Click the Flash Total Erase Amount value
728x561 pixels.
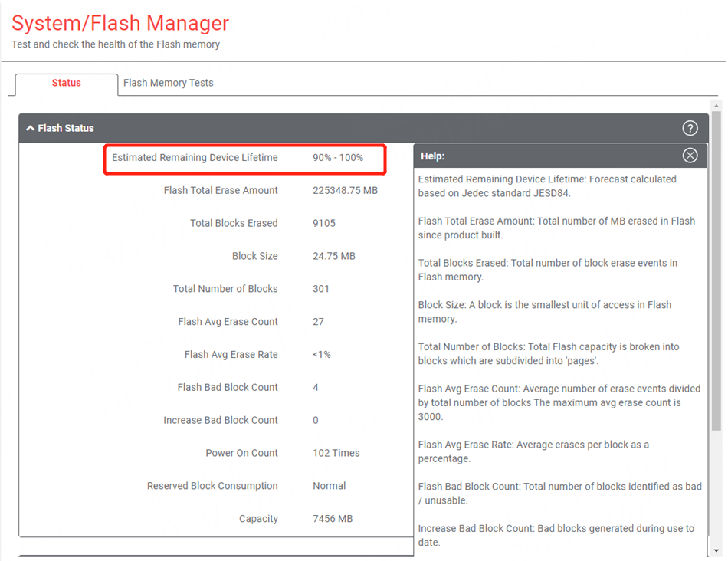(345, 190)
